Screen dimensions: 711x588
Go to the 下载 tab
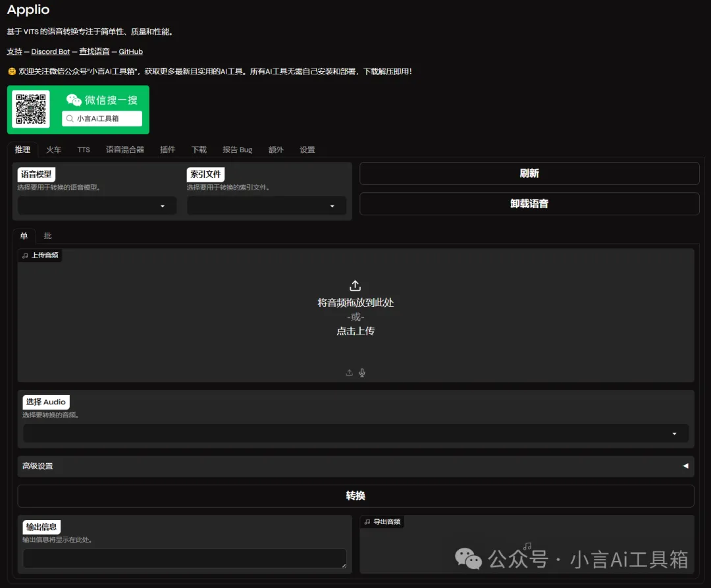[199, 149]
